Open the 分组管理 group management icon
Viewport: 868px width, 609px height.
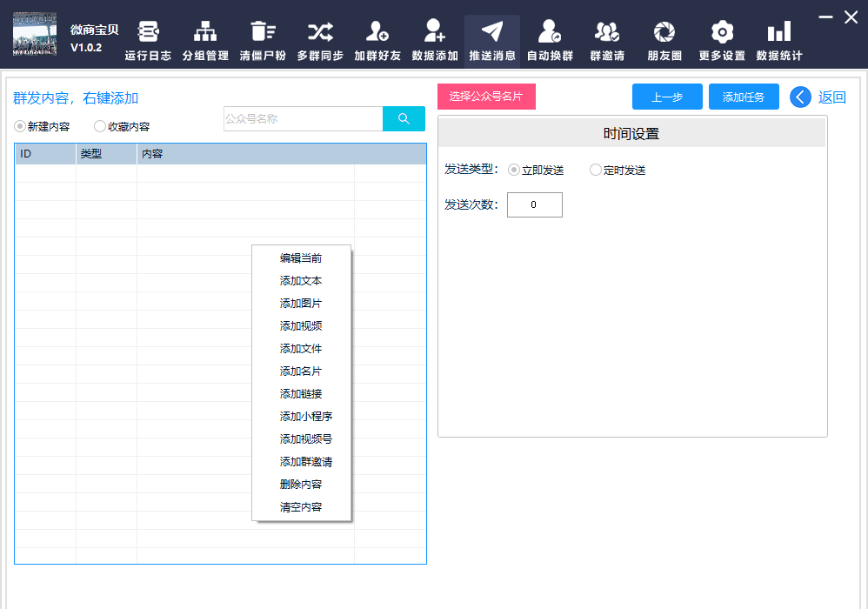click(x=205, y=33)
